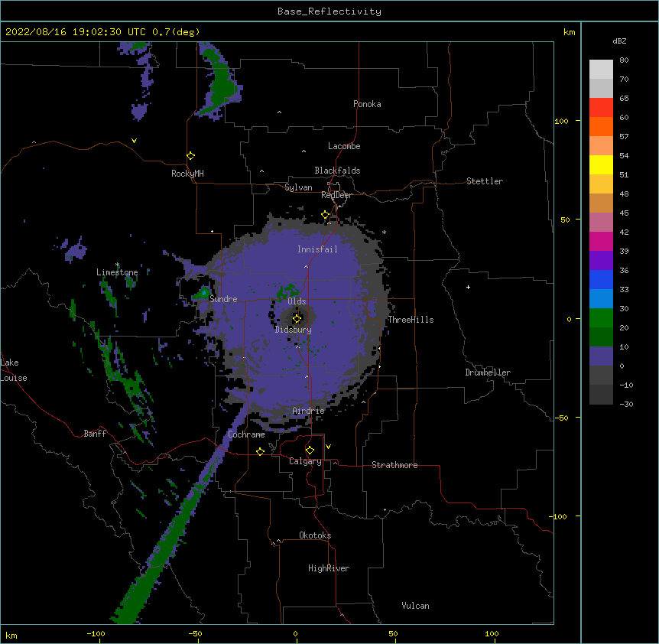The height and width of the screenshot is (644, 659).
Task: Click the Strathmore label
Action: (x=394, y=465)
